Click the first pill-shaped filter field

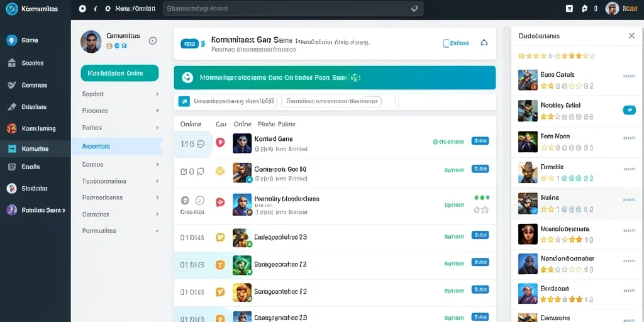pyautogui.click(x=235, y=101)
